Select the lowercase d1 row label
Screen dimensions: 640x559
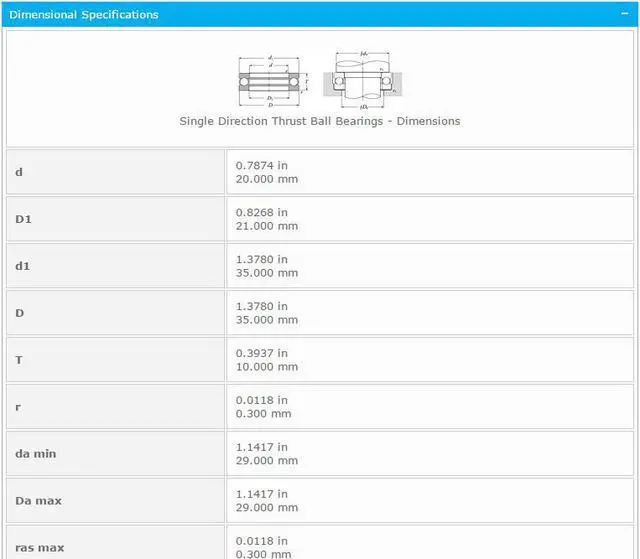(x=22, y=266)
